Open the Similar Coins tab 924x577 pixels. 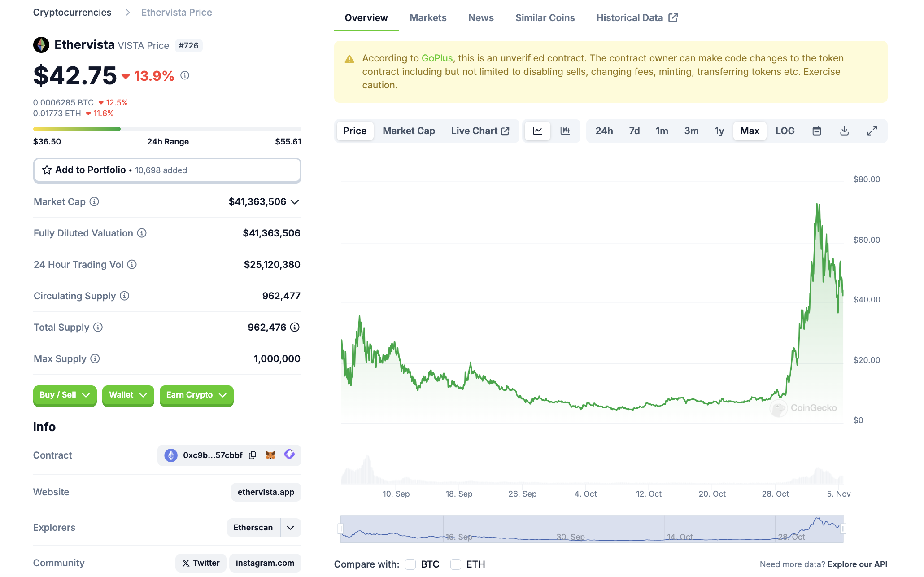[545, 17]
